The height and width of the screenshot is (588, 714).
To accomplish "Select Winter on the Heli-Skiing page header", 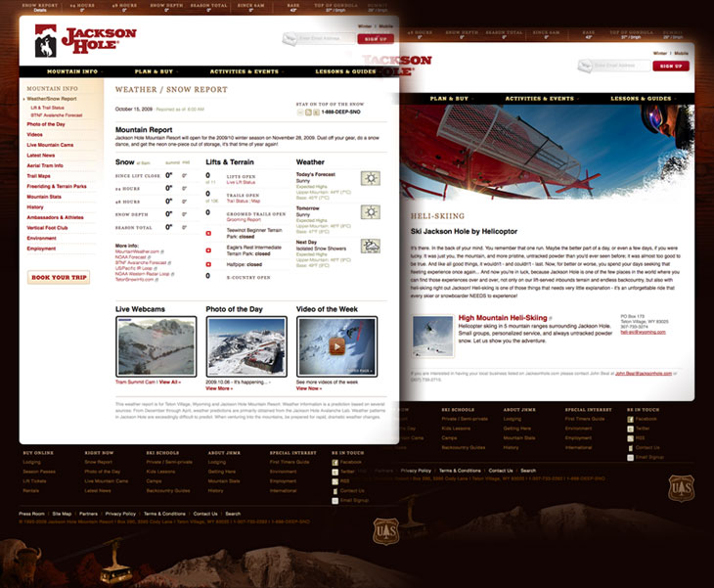I will (660, 53).
